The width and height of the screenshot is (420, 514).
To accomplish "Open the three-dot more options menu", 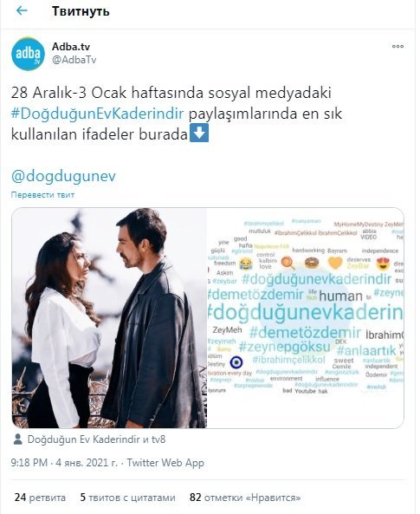I will pyautogui.click(x=397, y=47).
